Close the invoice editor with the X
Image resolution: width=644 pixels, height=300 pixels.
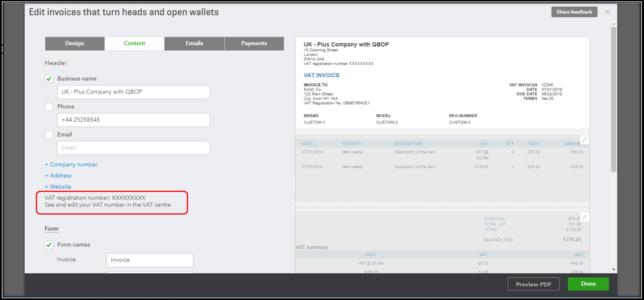[607, 12]
